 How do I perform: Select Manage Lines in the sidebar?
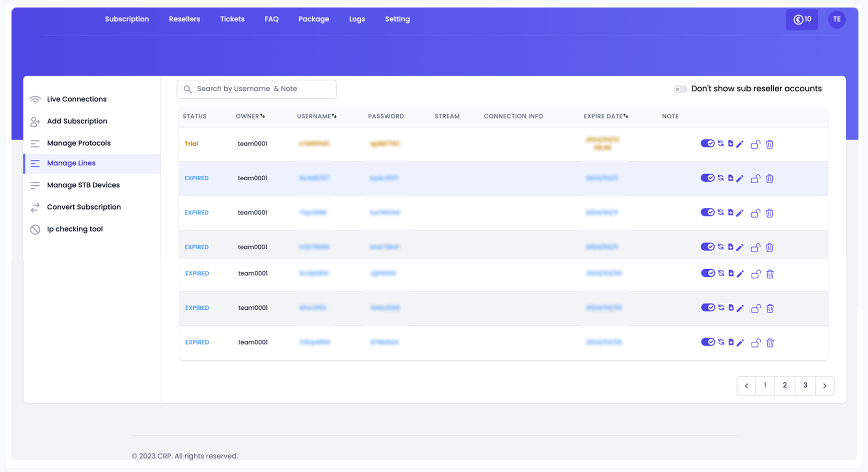(x=92, y=164)
